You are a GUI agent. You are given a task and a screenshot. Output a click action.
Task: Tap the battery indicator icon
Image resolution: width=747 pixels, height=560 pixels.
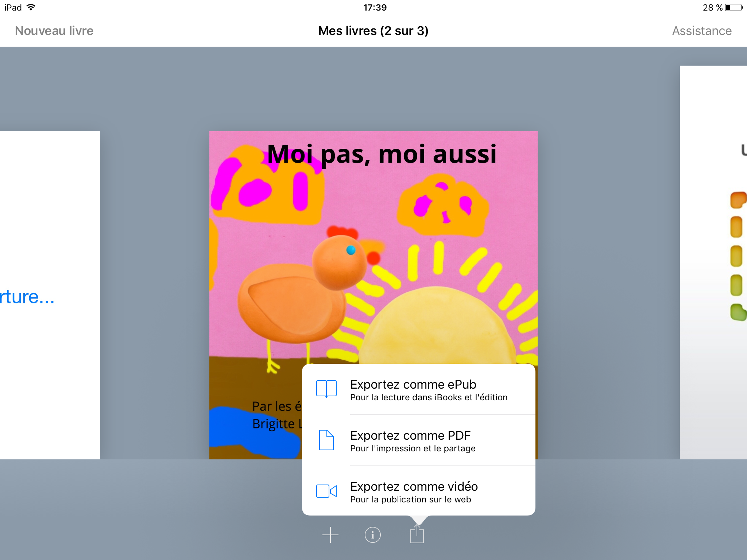(734, 8)
